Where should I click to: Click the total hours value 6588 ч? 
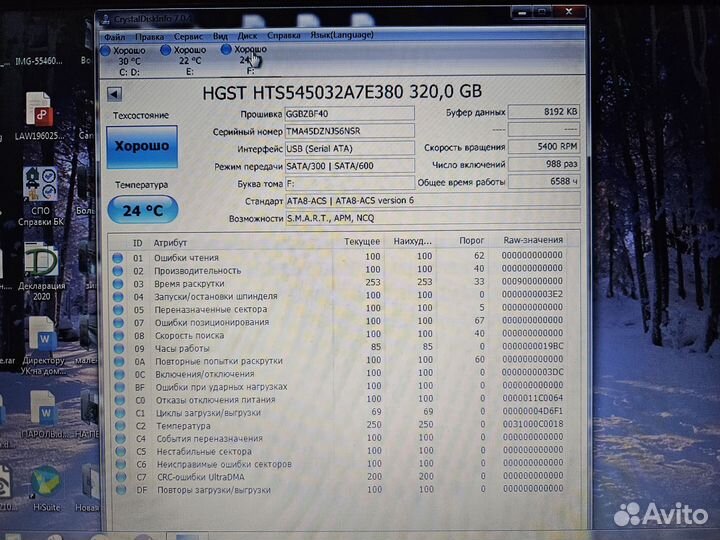pos(544,181)
